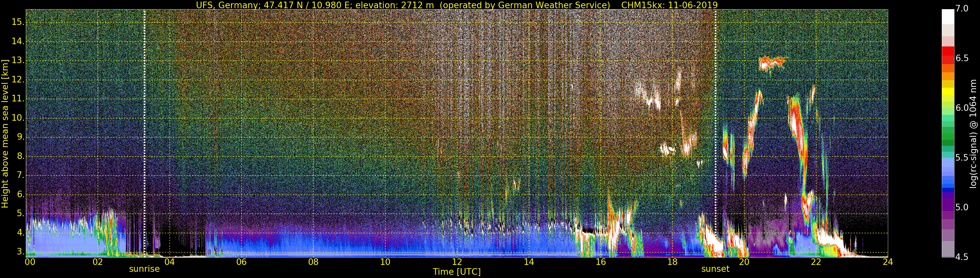
Task: Click the time tick label '00'
Action: (x=30, y=262)
